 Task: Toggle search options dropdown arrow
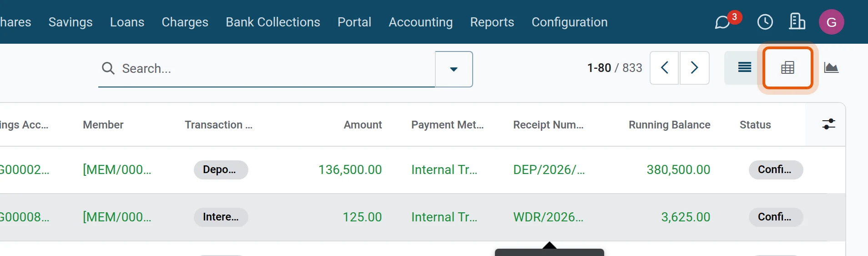pos(454,69)
